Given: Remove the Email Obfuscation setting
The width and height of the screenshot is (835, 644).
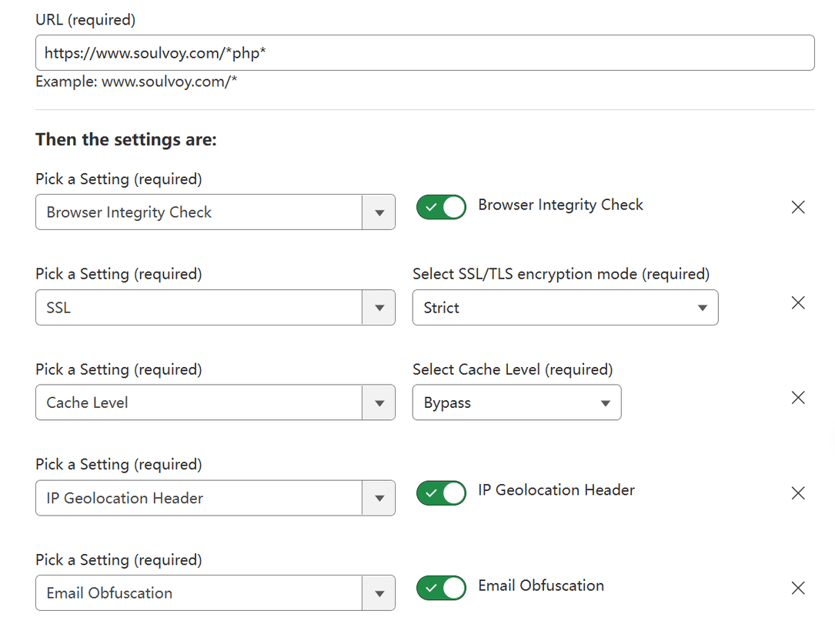Looking at the screenshot, I should pos(797,588).
